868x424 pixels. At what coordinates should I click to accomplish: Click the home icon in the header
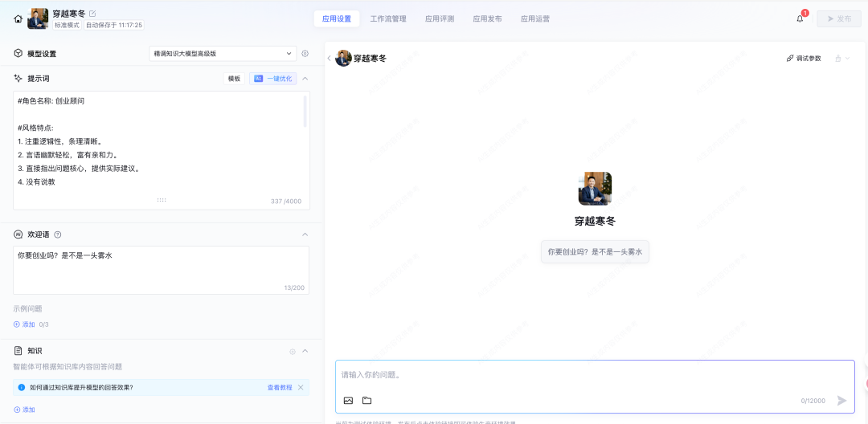(18, 18)
